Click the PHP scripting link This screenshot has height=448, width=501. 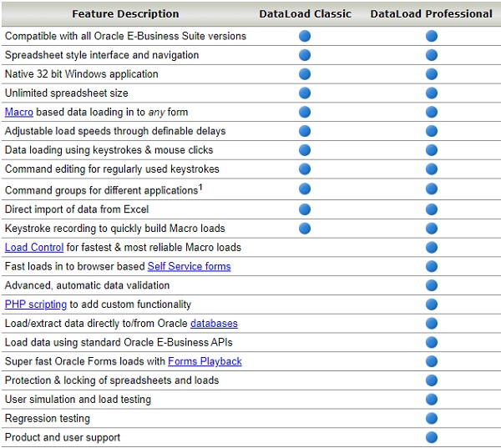pyautogui.click(x=35, y=305)
